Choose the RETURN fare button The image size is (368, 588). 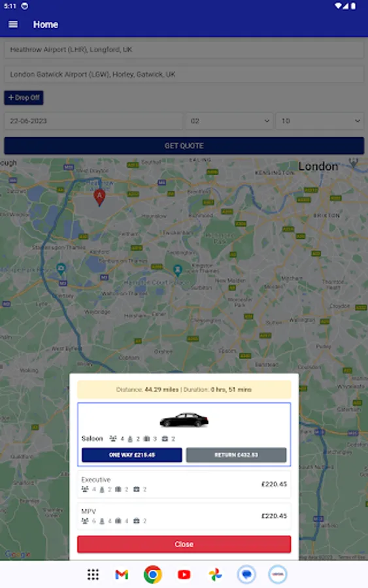(236, 455)
